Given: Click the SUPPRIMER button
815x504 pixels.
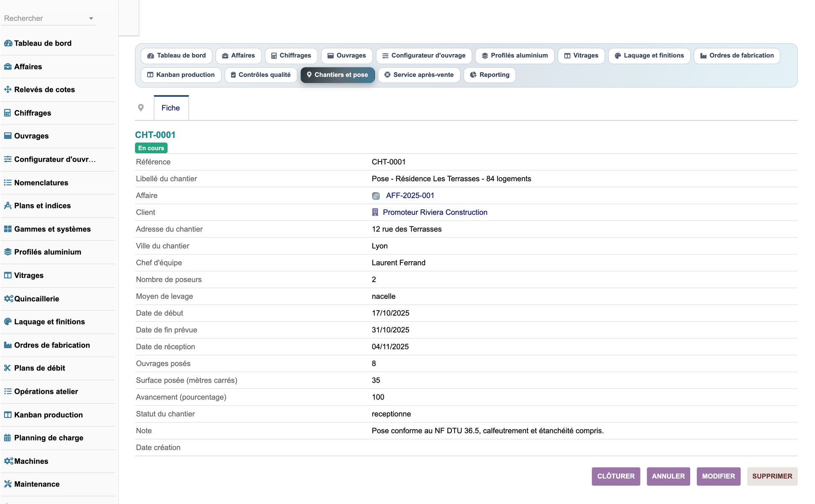Looking at the screenshot, I should (772, 476).
